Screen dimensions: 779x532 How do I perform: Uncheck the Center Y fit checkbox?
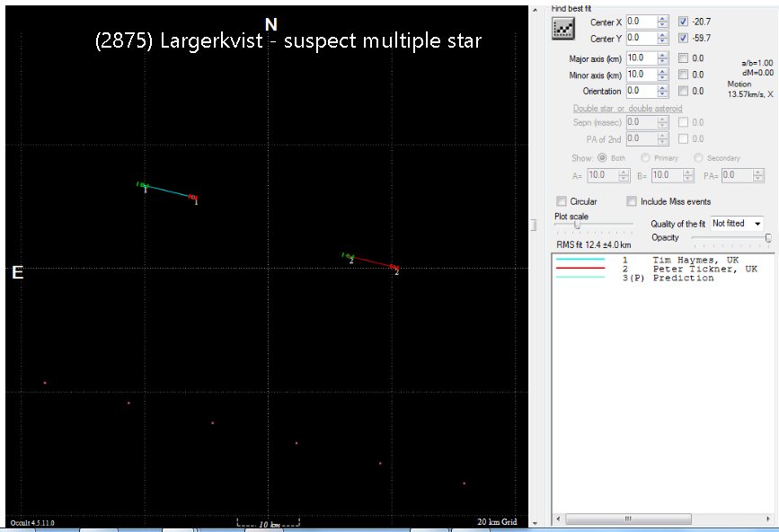click(x=684, y=38)
